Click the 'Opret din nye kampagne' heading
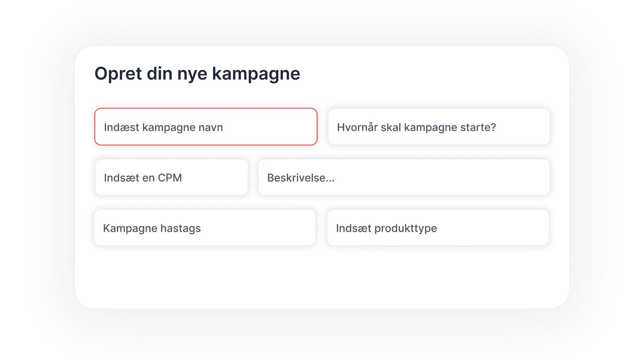The image size is (644, 362). 197,74
